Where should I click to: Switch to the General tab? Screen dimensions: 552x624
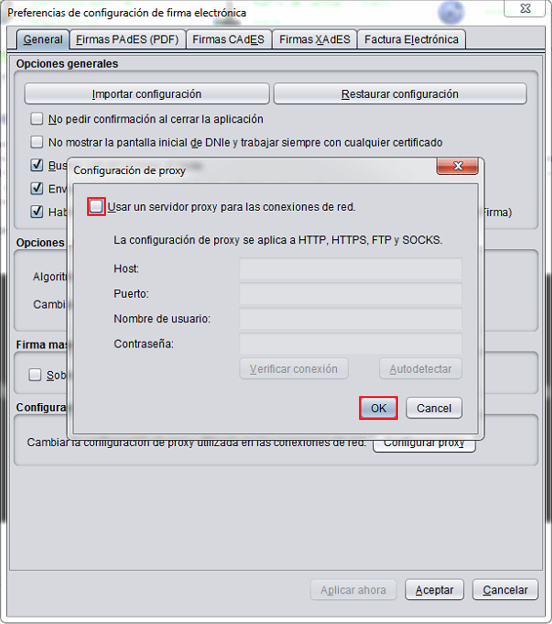point(43,39)
